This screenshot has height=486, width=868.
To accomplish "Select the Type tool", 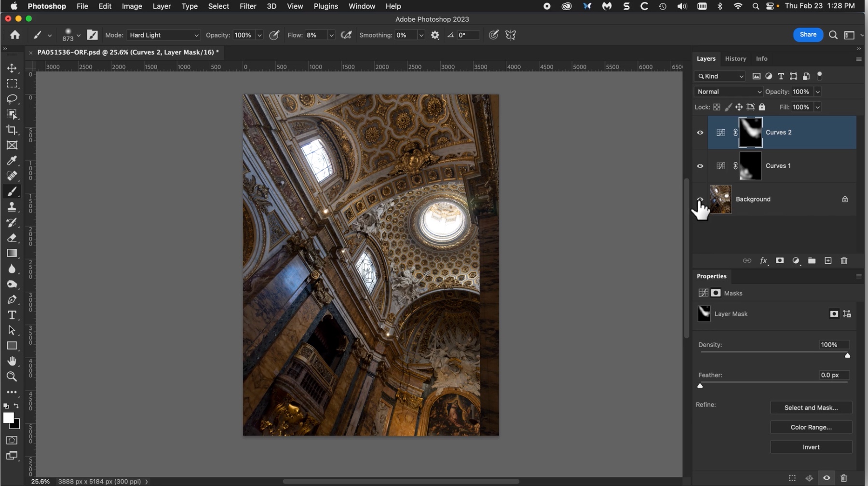I will (x=12, y=315).
